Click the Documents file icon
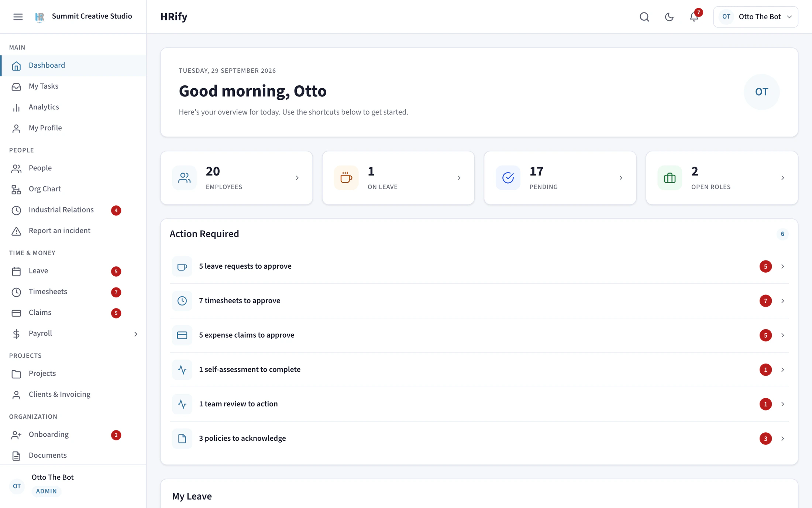 (16, 456)
